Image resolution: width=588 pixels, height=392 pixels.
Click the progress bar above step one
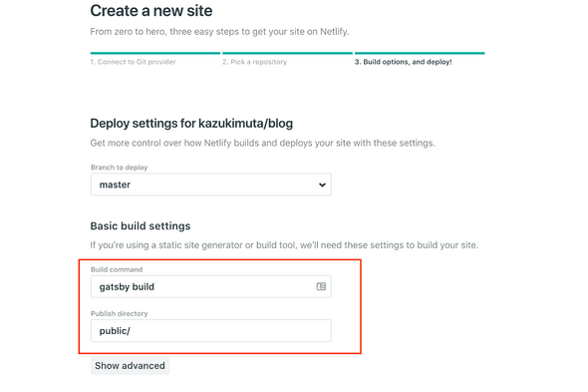coord(155,53)
